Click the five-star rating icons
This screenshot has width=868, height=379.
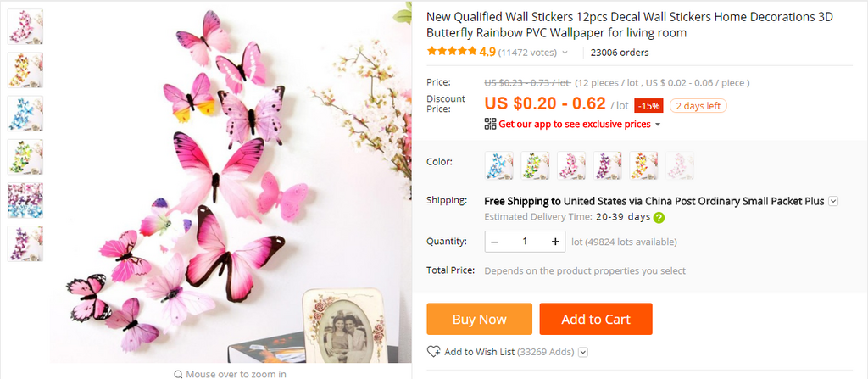(x=452, y=52)
